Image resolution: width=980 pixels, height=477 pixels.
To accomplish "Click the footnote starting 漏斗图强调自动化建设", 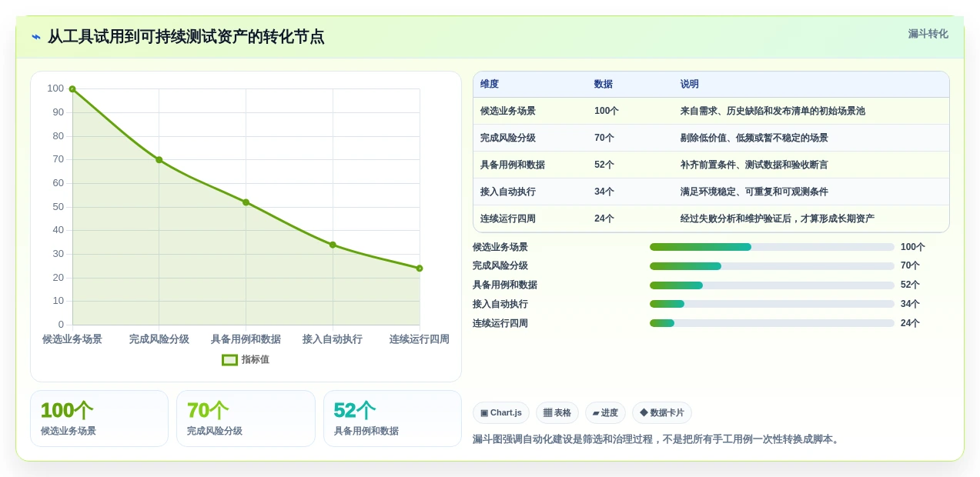I will click(657, 439).
